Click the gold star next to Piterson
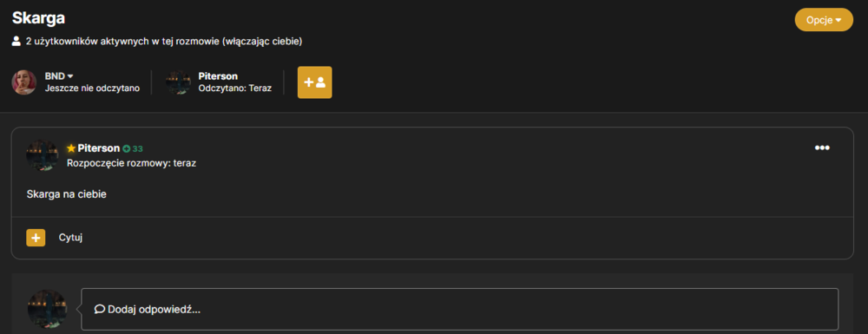The image size is (868, 334). [71, 148]
